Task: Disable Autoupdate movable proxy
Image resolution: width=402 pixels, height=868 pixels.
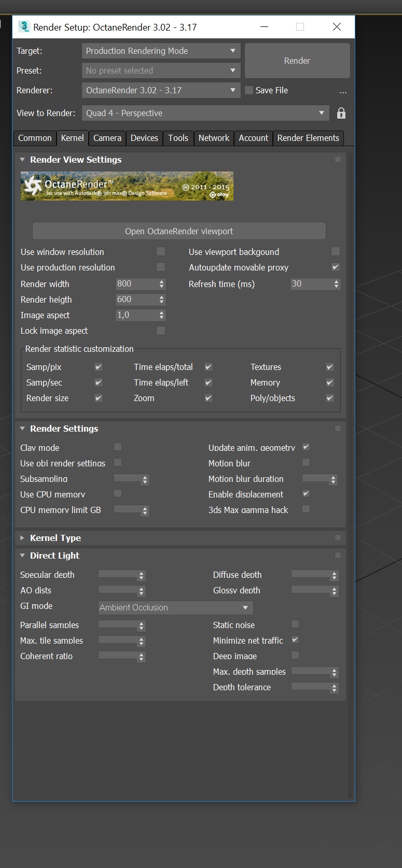Action: click(336, 267)
